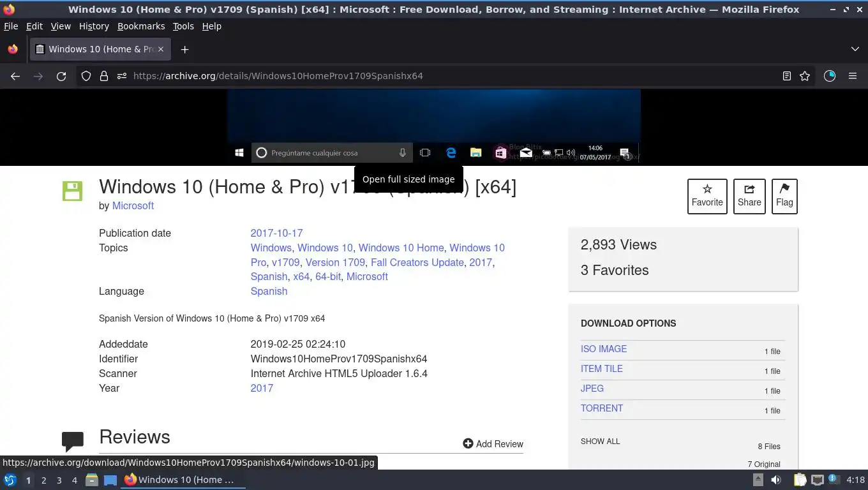Open the Version 1709 topic link

click(x=335, y=262)
